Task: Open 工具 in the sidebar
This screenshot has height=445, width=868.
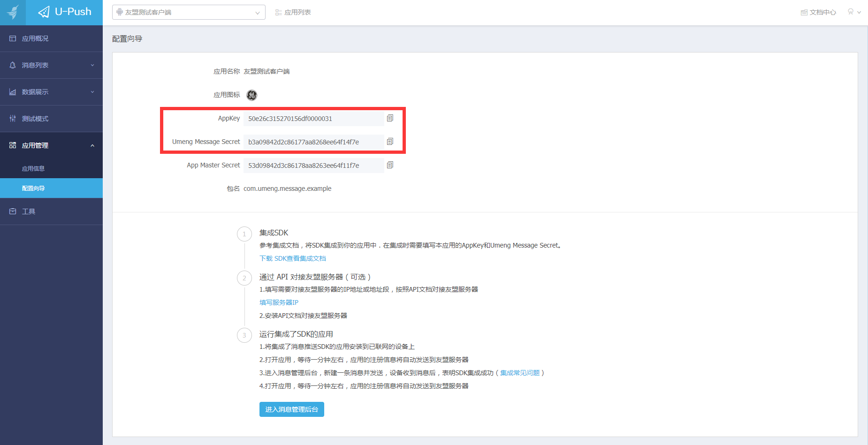Action: 51,211
